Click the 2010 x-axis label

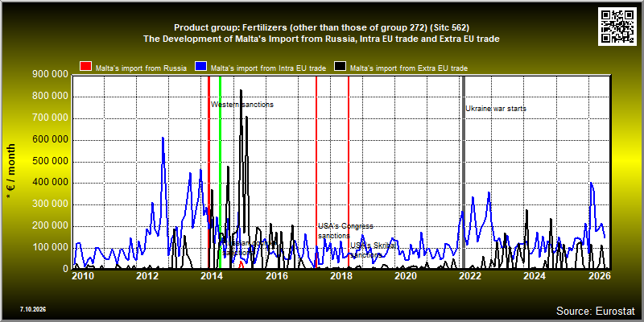tap(82, 275)
